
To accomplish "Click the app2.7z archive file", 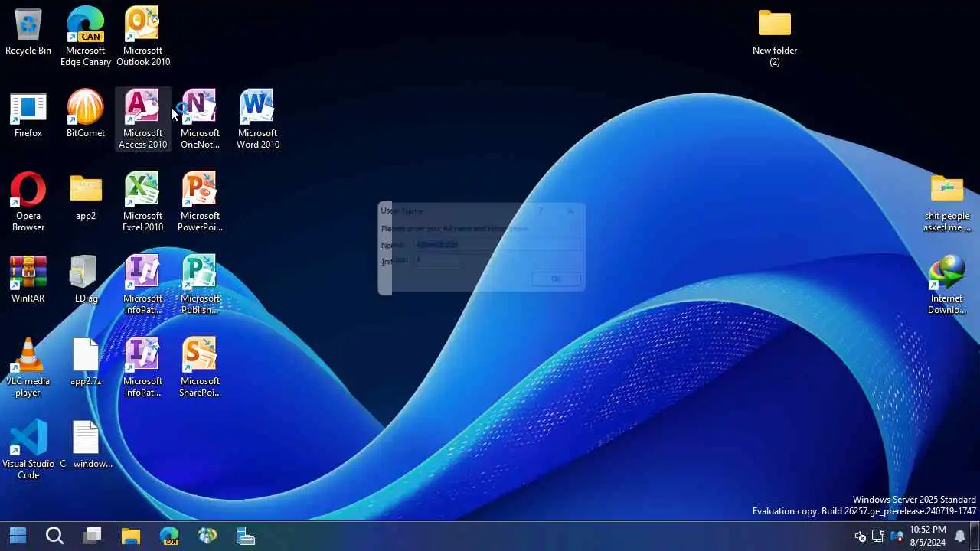I will coord(86,363).
